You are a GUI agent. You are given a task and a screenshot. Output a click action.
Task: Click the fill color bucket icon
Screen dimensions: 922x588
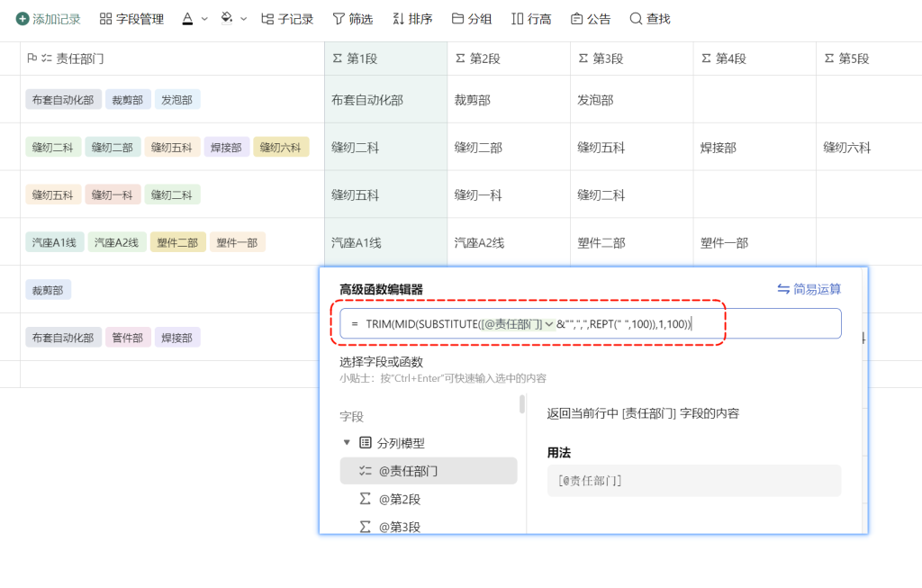[x=226, y=19]
